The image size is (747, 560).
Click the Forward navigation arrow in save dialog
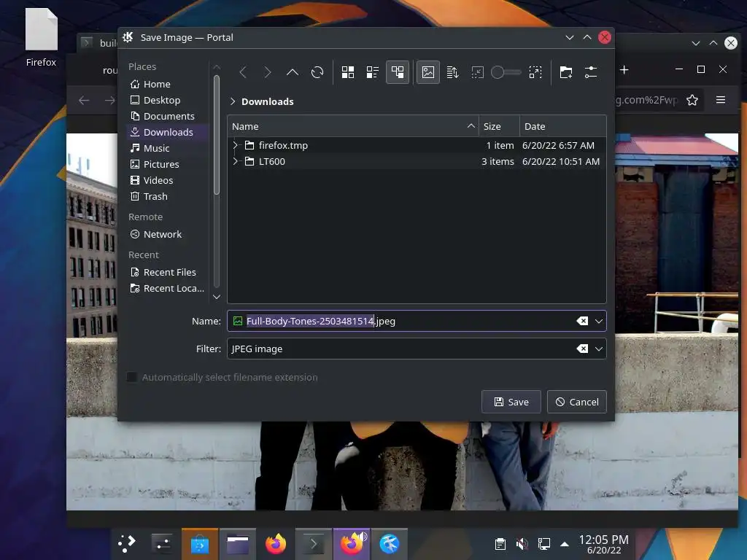pyautogui.click(x=268, y=72)
